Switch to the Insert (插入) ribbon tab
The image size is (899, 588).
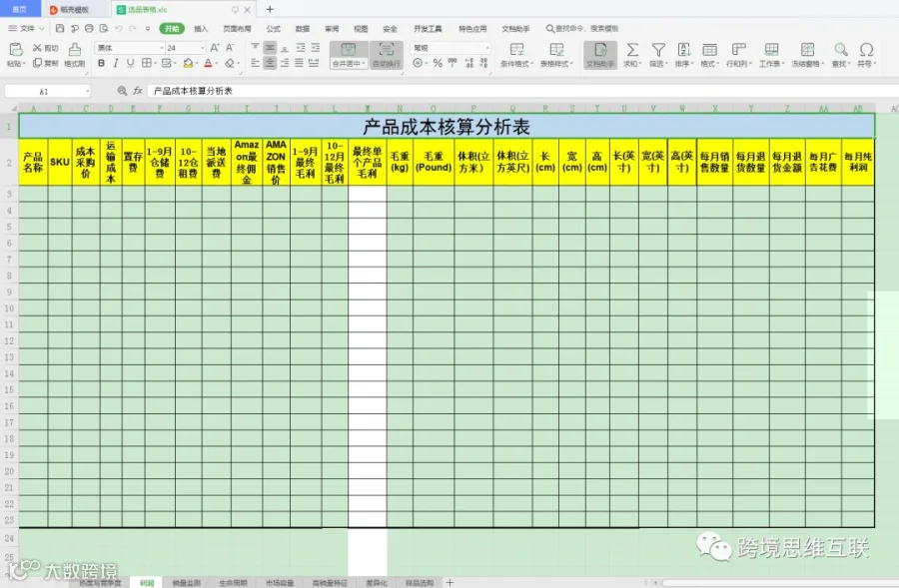point(201,29)
